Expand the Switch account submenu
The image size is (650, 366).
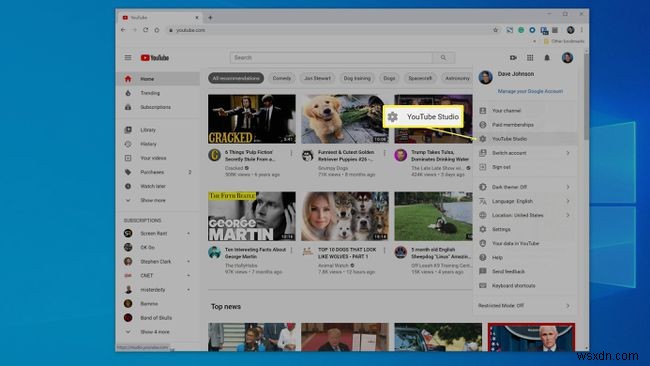[x=525, y=153]
